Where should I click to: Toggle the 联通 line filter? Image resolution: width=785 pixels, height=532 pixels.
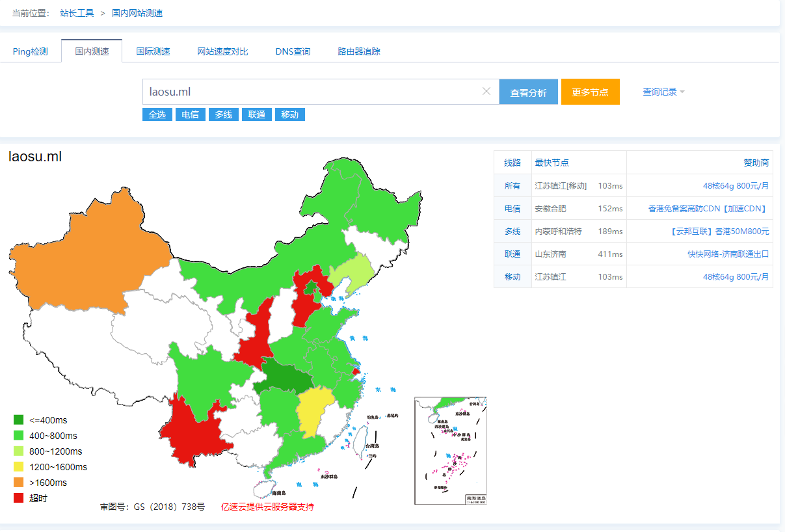click(x=257, y=114)
